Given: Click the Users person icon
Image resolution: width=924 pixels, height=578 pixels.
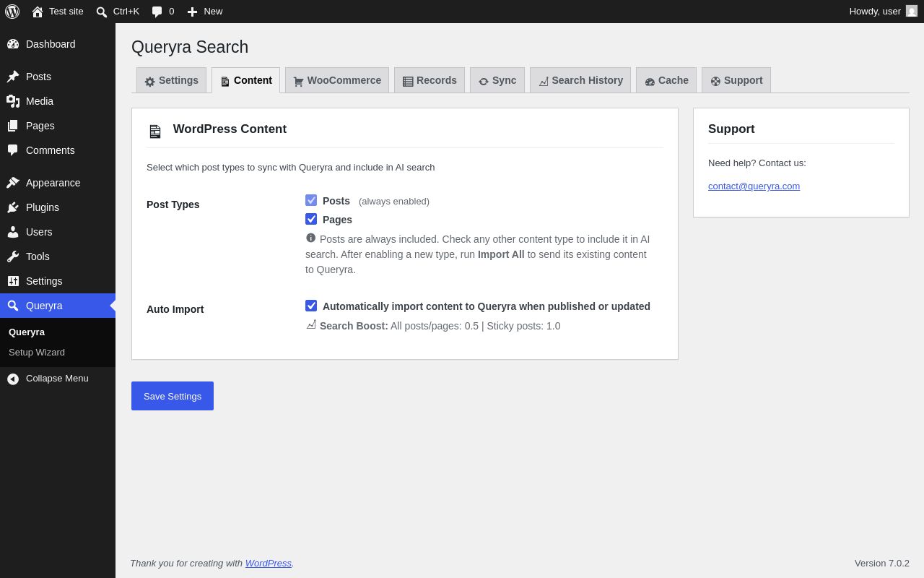Looking at the screenshot, I should coord(13,232).
